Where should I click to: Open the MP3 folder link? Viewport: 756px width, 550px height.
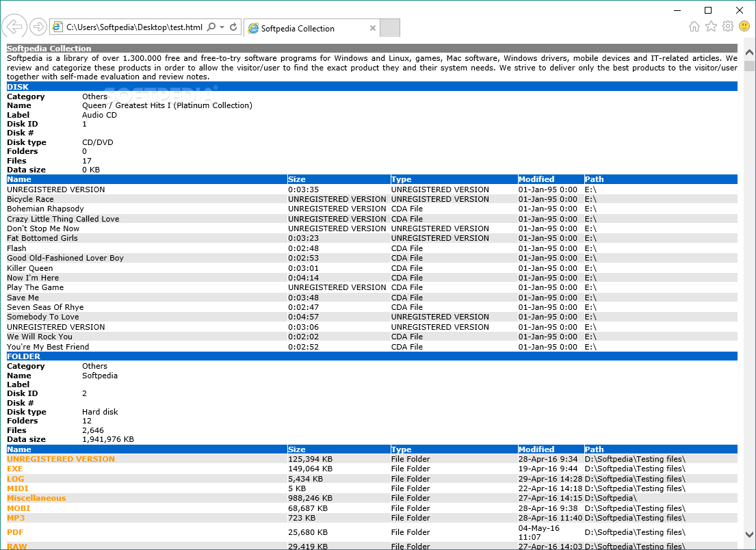click(16, 518)
